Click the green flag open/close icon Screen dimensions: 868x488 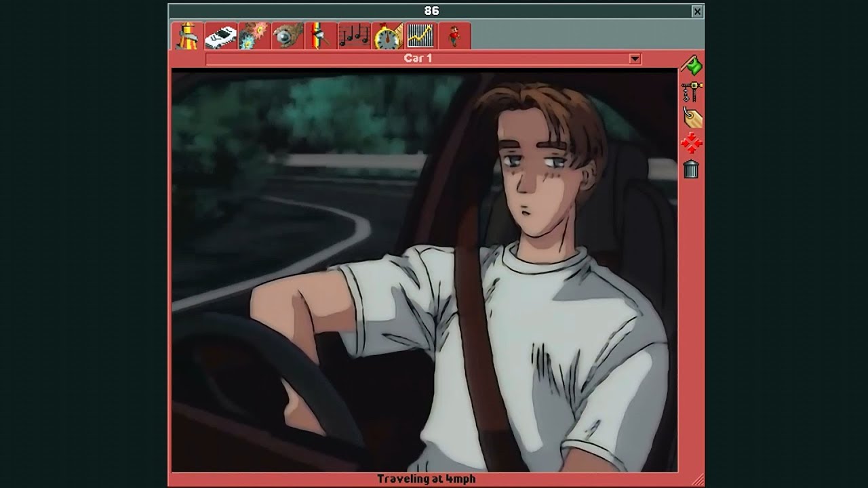pyautogui.click(x=691, y=66)
